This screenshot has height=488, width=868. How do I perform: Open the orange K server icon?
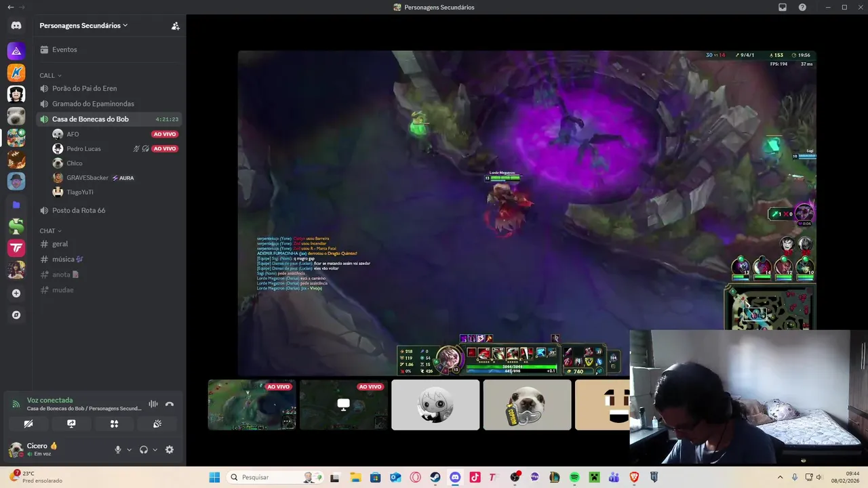click(16, 73)
